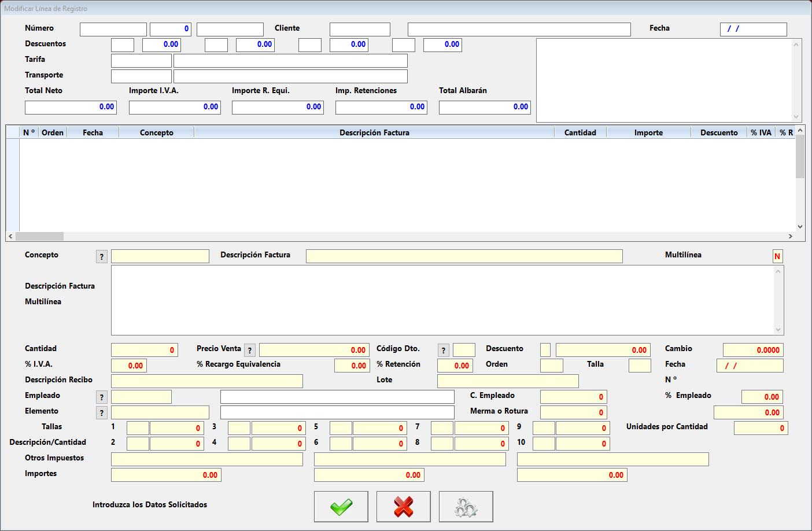Viewport: 812px width, 531px height.
Task: Open the Código Dto. lookup question-mark button
Action: click(x=444, y=351)
